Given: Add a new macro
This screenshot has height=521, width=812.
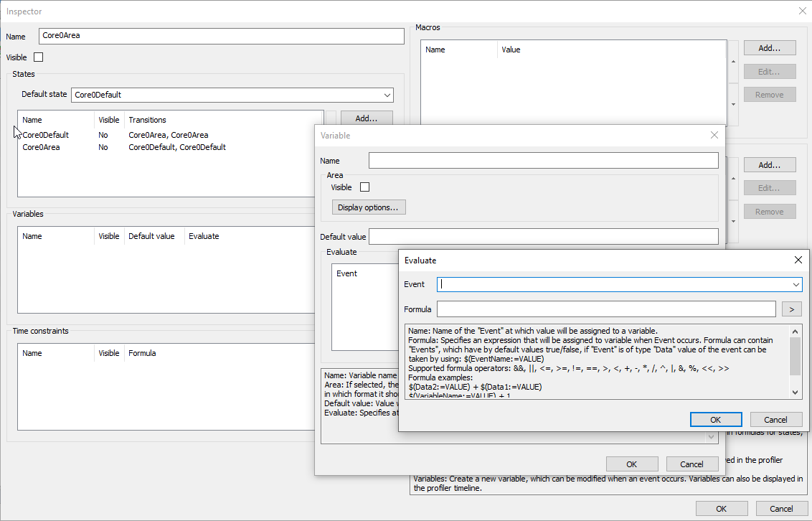Looking at the screenshot, I should click(769, 48).
